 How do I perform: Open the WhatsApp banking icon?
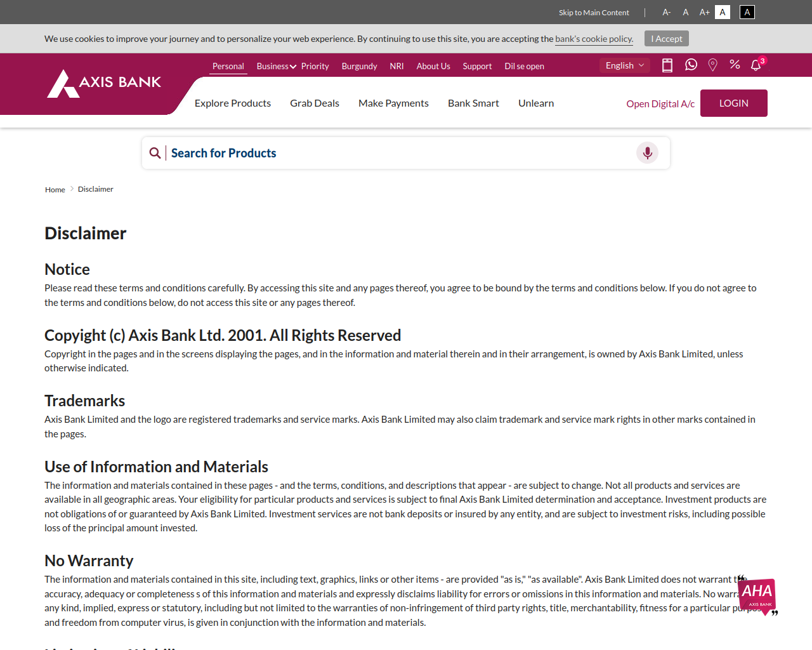pyautogui.click(x=691, y=65)
